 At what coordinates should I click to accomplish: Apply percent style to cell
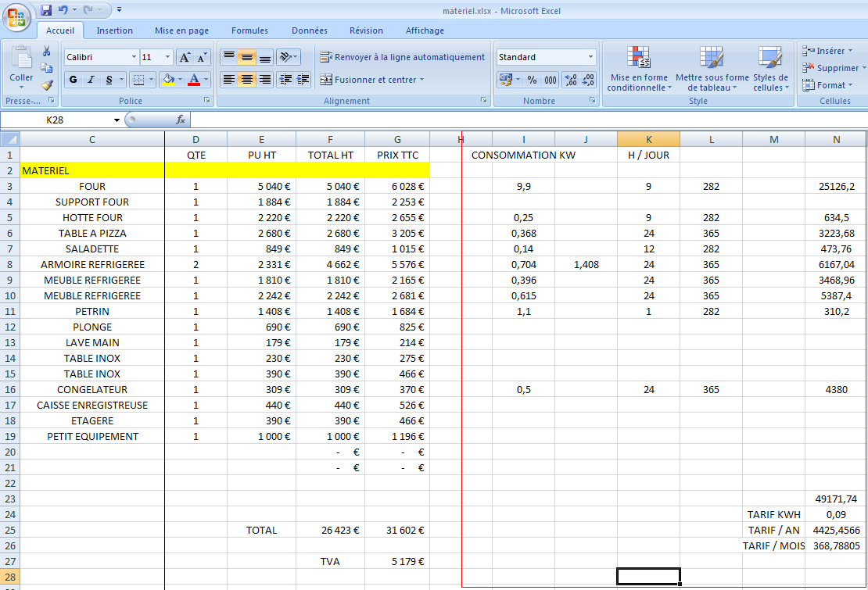532,80
